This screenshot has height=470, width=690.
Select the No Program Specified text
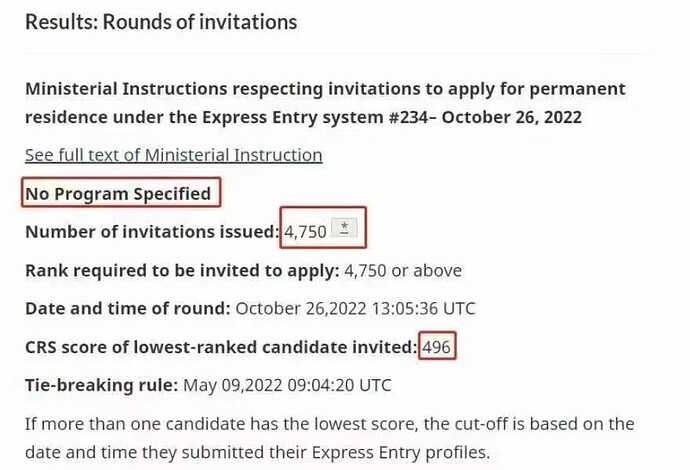click(118, 193)
